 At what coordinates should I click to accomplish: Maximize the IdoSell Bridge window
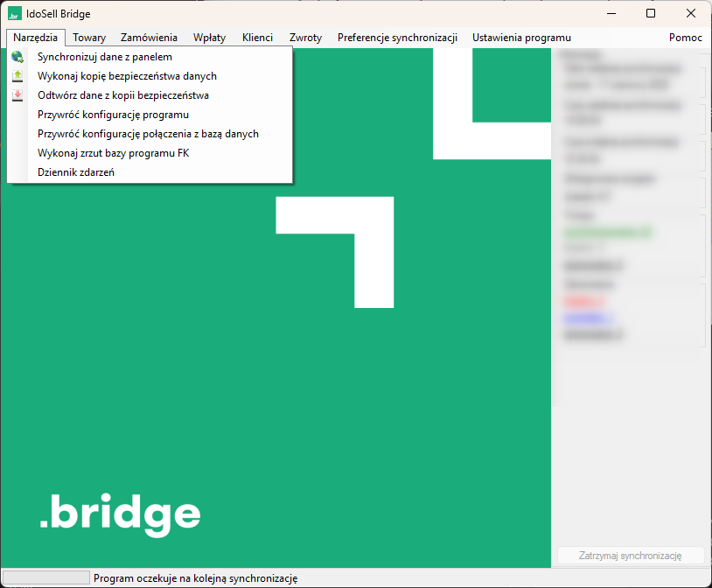(x=651, y=13)
